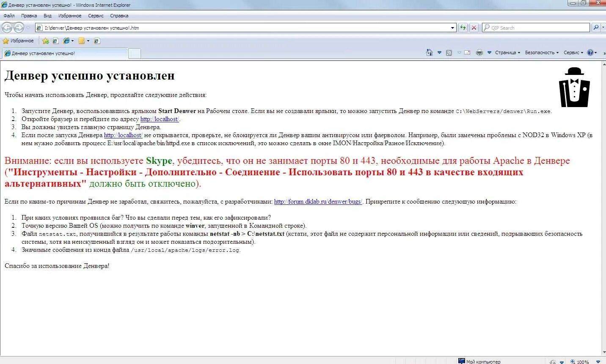Expand the yellow folder dropdown arrow

pyautogui.click(x=88, y=41)
